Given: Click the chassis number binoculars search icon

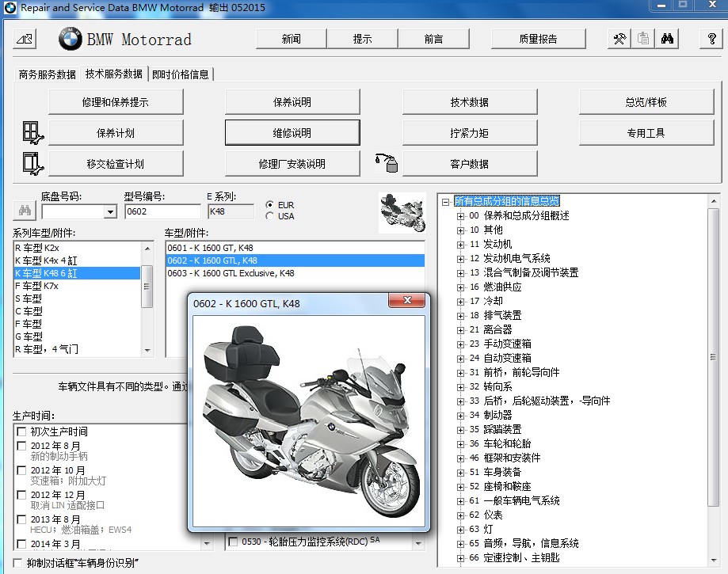Looking at the screenshot, I should 25,211.
